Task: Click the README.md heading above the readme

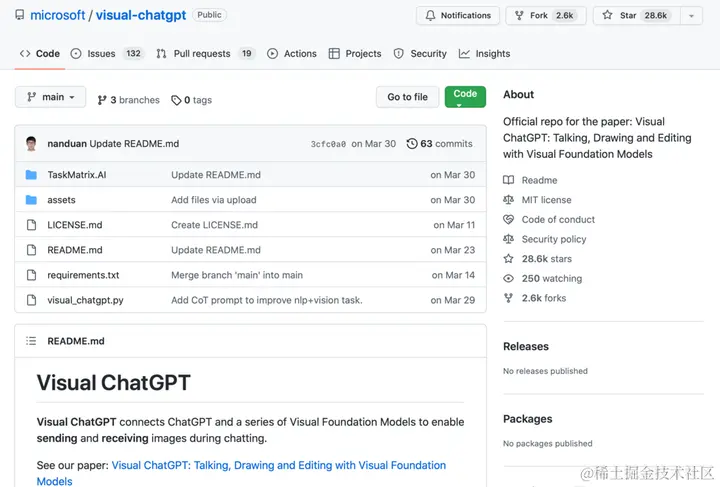Action: [x=76, y=341]
